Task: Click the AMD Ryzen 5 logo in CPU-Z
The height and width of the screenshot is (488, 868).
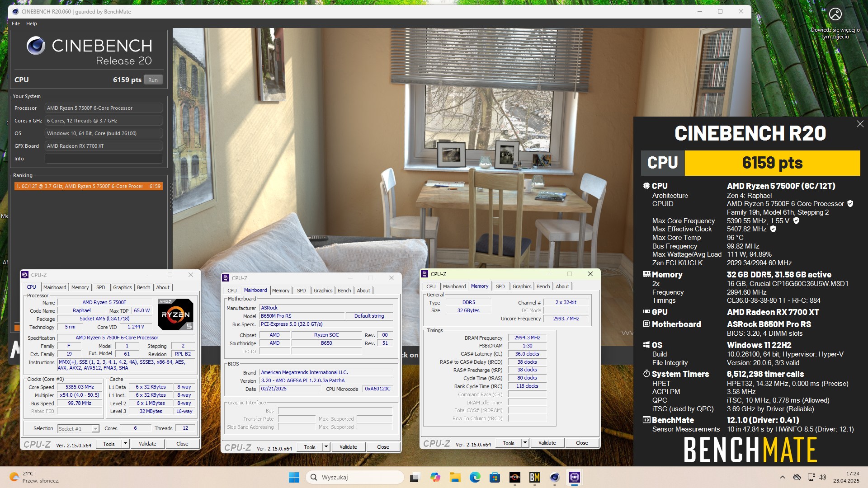Action: pyautogui.click(x=175, y=314)
